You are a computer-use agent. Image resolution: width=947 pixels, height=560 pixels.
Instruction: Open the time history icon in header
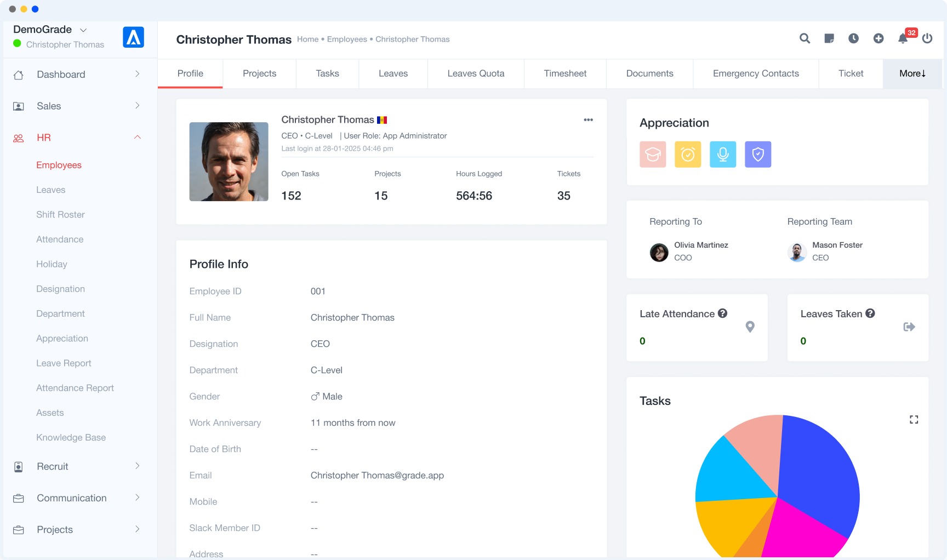click(x=853, y=38)
